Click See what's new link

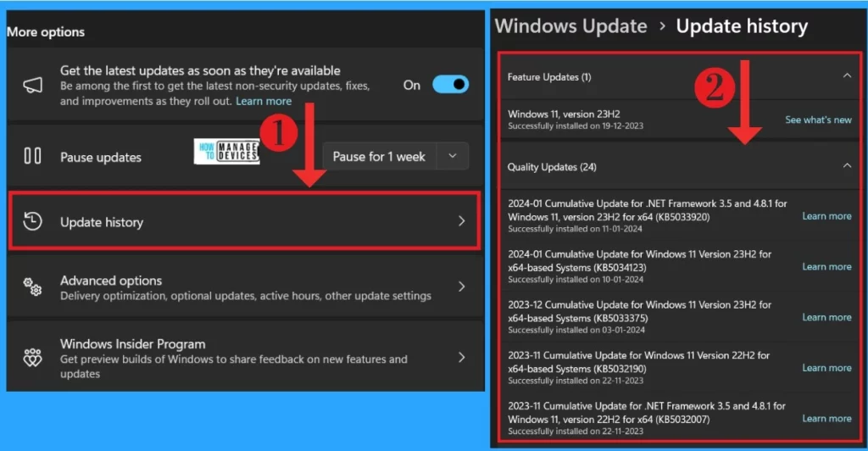(x=818, y=120)
